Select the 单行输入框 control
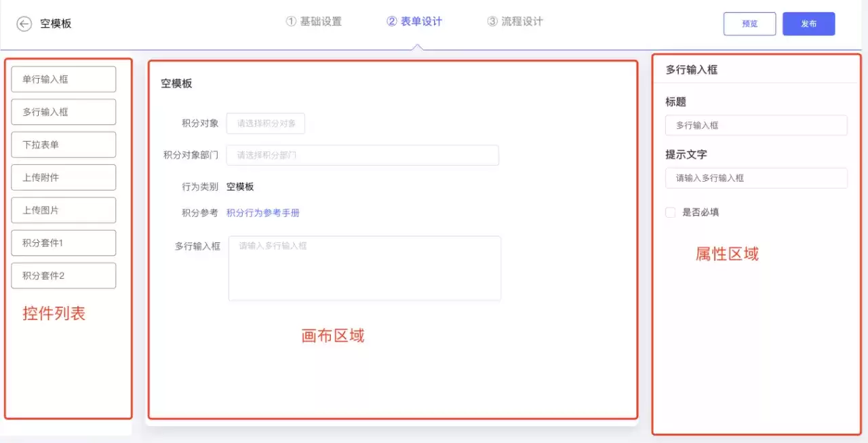The height and width of the screenshot is (443, 868). point(64,79)
